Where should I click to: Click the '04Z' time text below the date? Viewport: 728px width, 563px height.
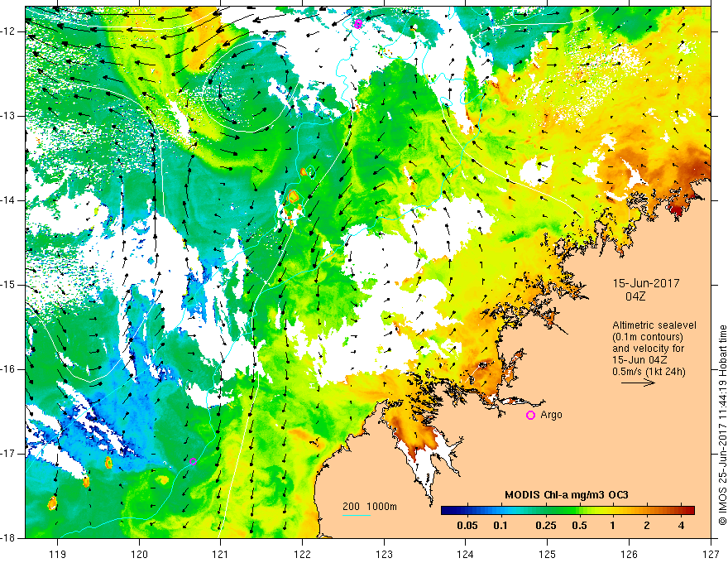coord(635,296)
